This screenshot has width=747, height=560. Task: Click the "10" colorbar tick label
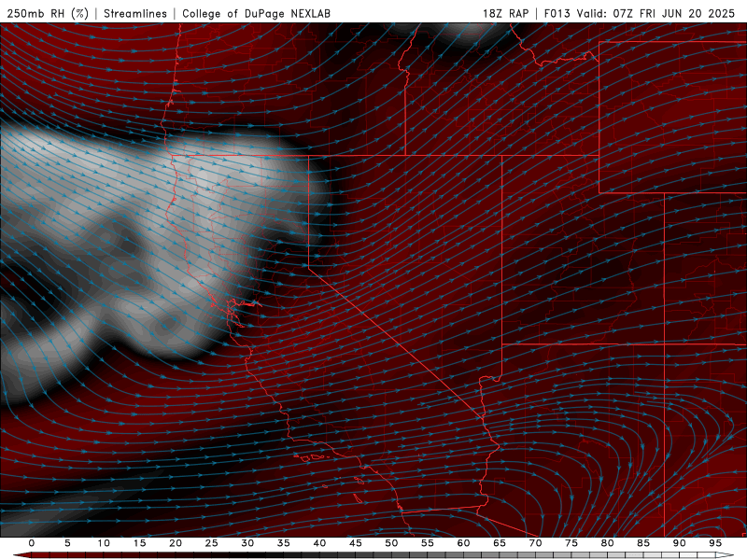click(104, 543)
